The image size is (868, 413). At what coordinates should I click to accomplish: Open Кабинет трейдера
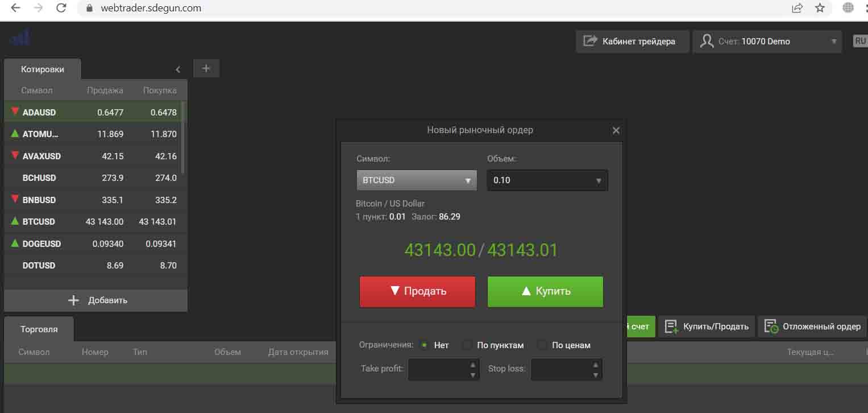pos(632,41)
